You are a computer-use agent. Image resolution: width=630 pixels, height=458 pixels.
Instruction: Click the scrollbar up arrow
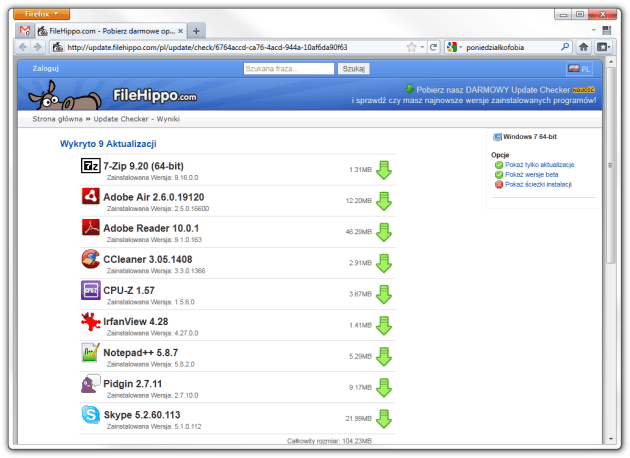pyautogui.click(x=611, y=62)
